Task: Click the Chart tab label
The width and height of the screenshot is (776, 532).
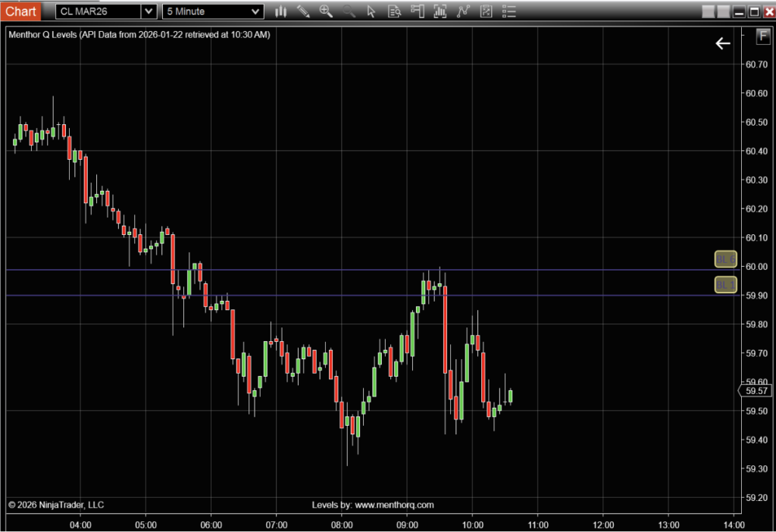Action: tap(20, 11)
